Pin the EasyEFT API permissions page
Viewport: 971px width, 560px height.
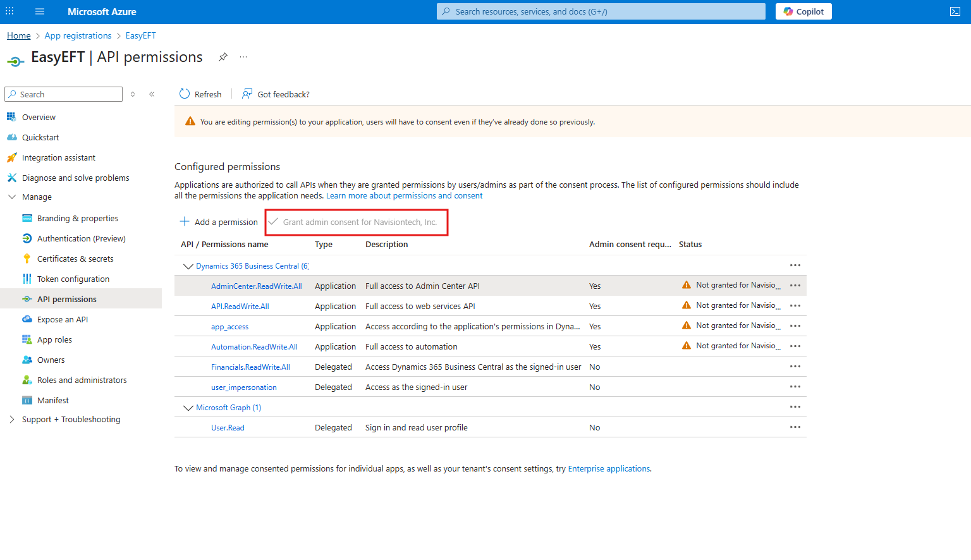coord(223,57)
